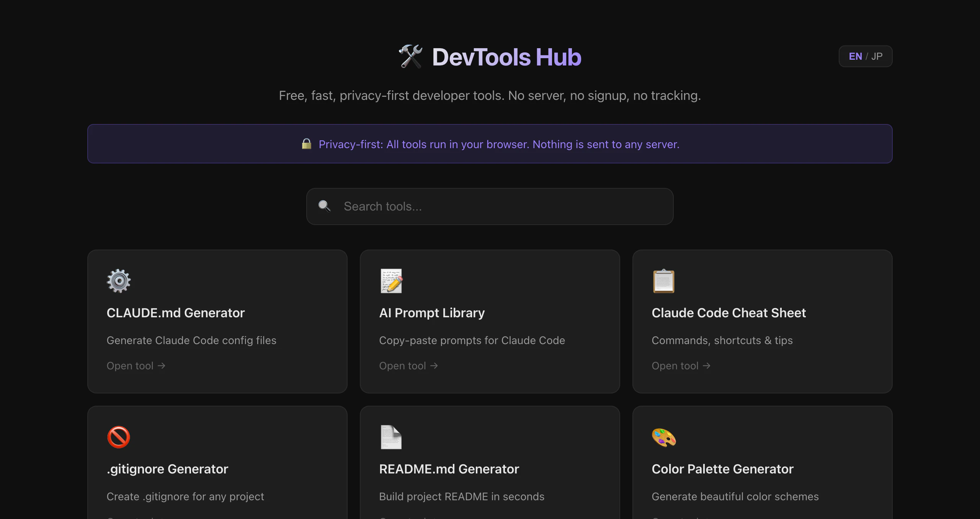Click the memo pencil icon on AI Prompt Library
Viewport: 980px width, 519px height.
[x=391, y=281]
